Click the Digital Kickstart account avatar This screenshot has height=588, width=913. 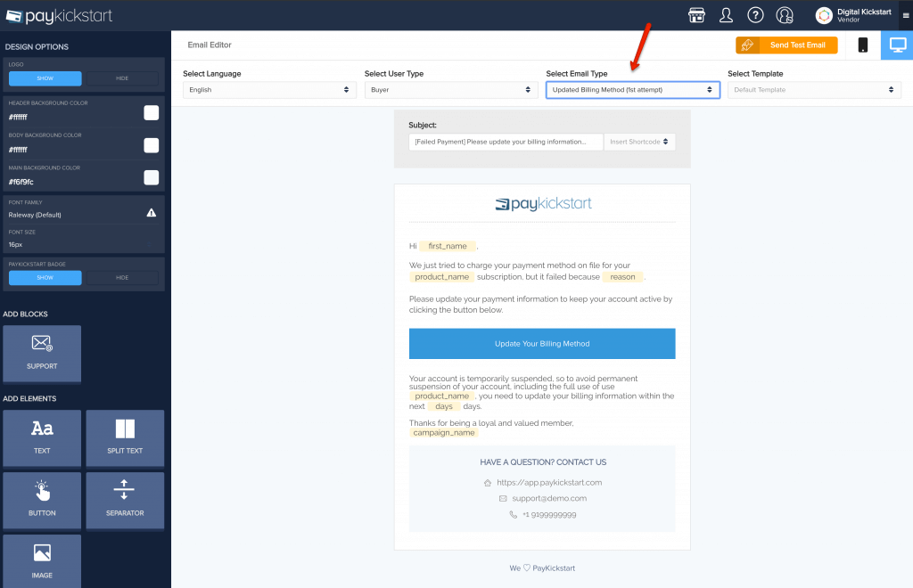click(x=823, y=16)
